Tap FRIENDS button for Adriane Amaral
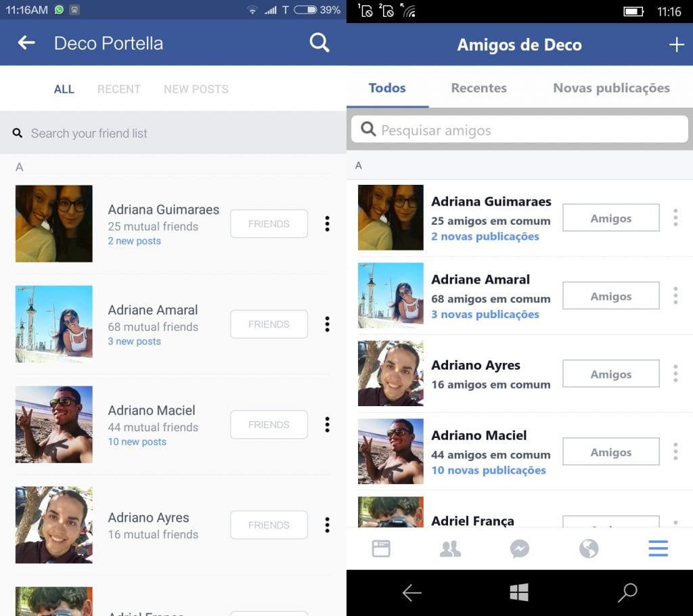This screenshot has height=616, width=693. coord(269,324)
